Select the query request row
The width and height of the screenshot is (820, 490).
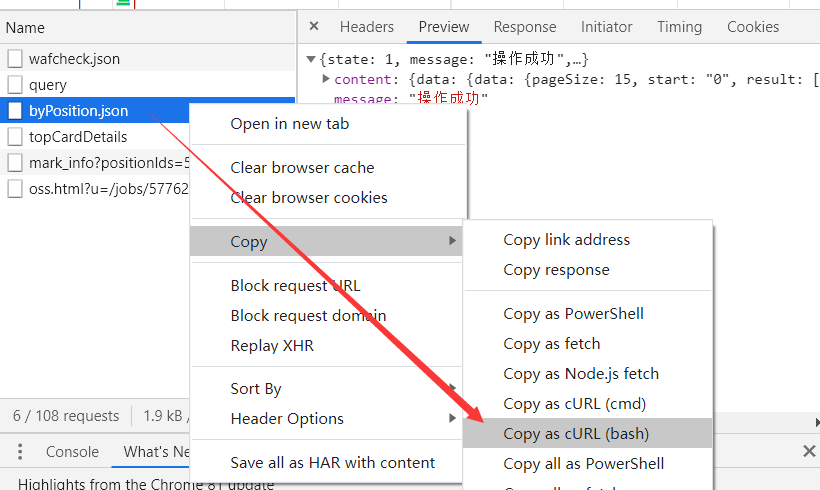click(48, 85)
